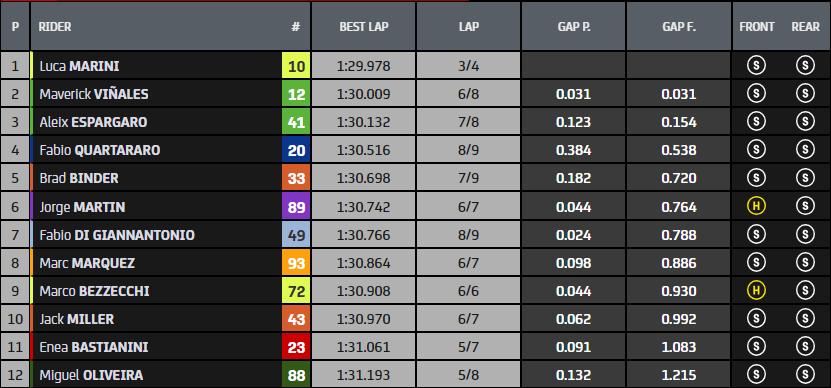Click Luca Marini's soft front tyre icon
The height and width of the screenshot is (388, 831).
point(756,66)
